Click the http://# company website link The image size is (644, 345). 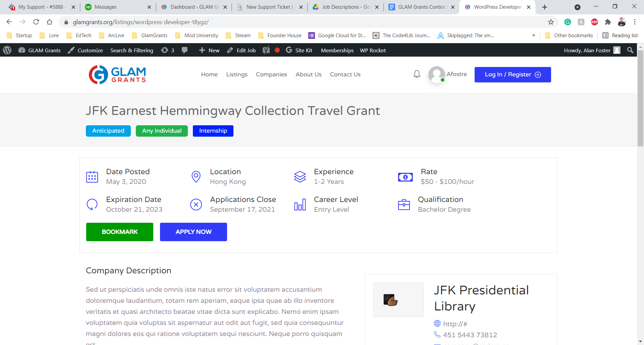coord(455,324)
